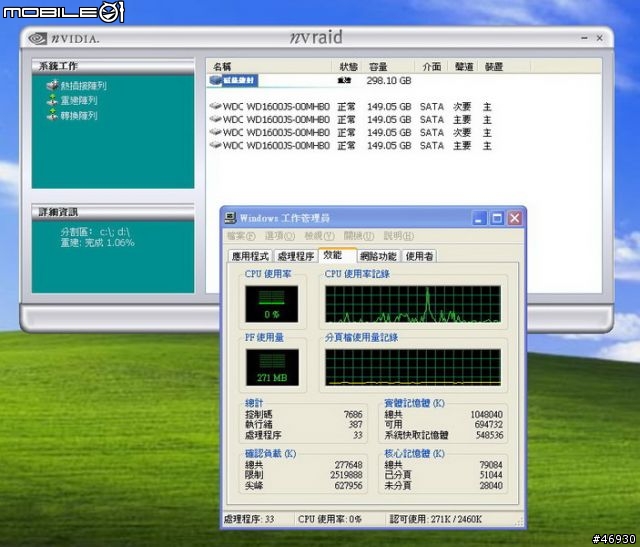Click the 核心記憶體 (K) group label
The width and height of the screenshot is (640, 547).
tap(414, 454)
